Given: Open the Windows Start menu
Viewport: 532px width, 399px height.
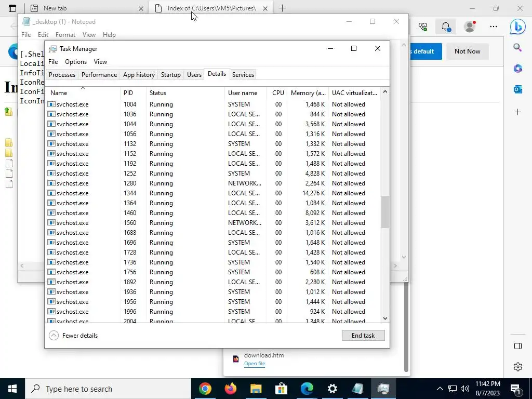Looking at the screenshot, I should click(12, 389).
